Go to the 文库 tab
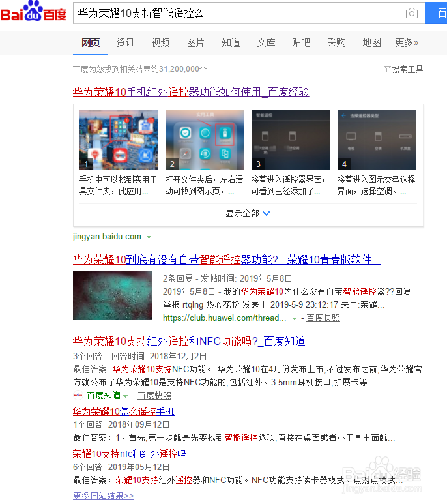Screen dimensions: 447x504 click(266, 43)
